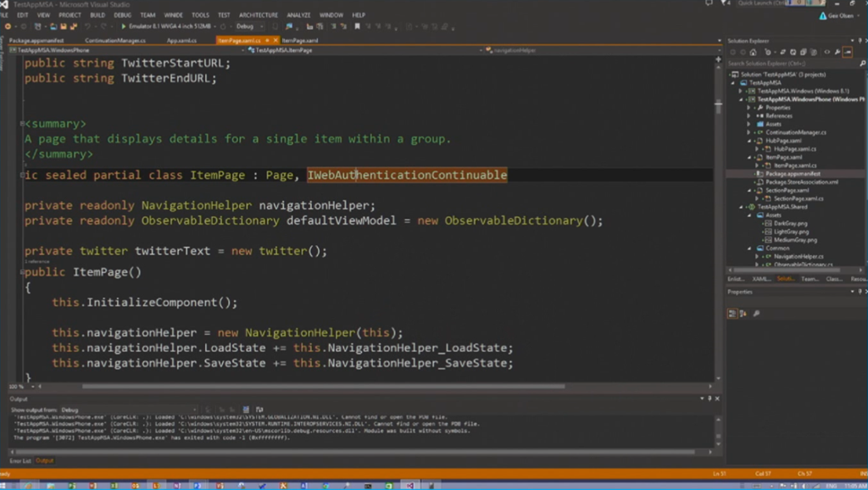Click the Home icon in Solution Explorer

(x=753, y=52)
